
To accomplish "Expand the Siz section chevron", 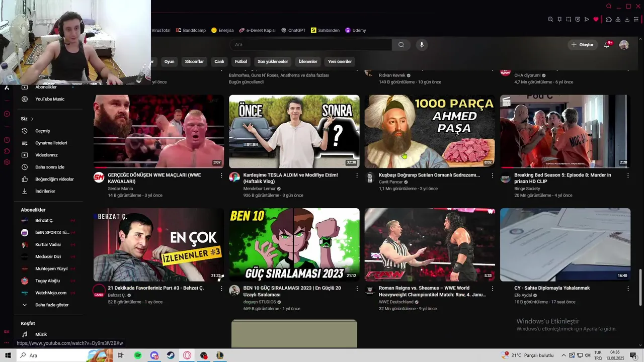I will pyautogui.click(x=32, y=119).
